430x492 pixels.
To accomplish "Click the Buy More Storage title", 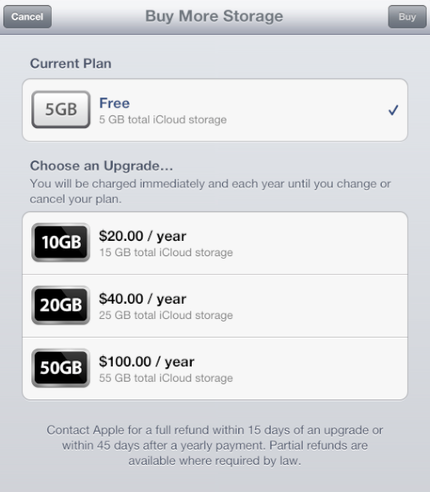I will [x=214, y=16].
